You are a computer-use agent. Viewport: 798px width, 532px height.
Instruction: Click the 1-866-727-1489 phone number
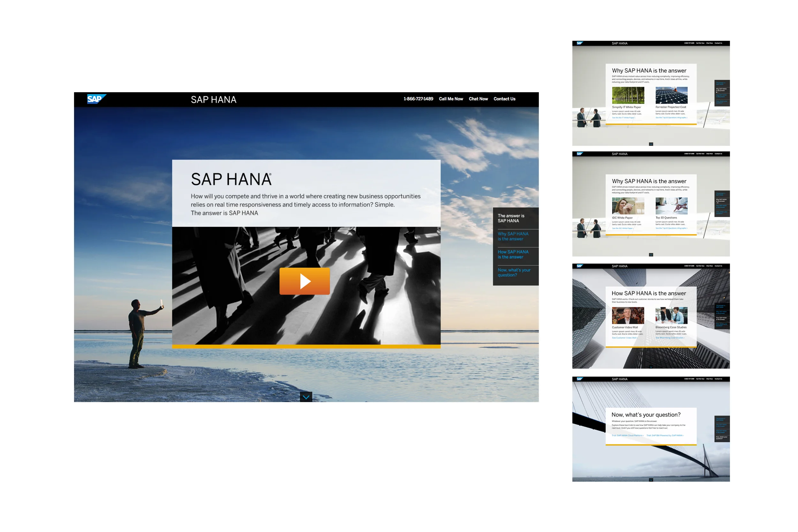tap(418, 99)
